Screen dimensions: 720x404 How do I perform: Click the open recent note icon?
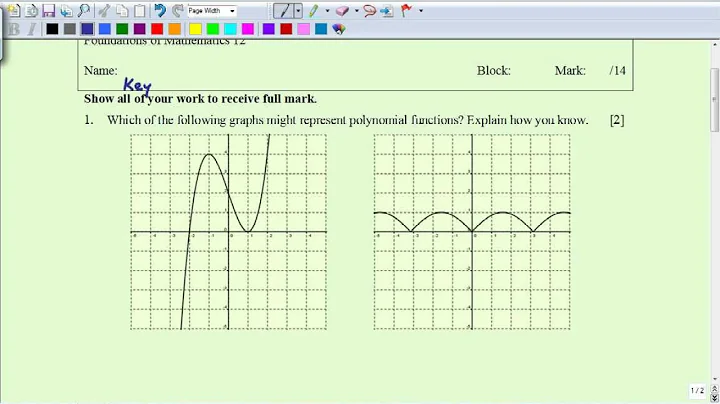click(31, 11)
